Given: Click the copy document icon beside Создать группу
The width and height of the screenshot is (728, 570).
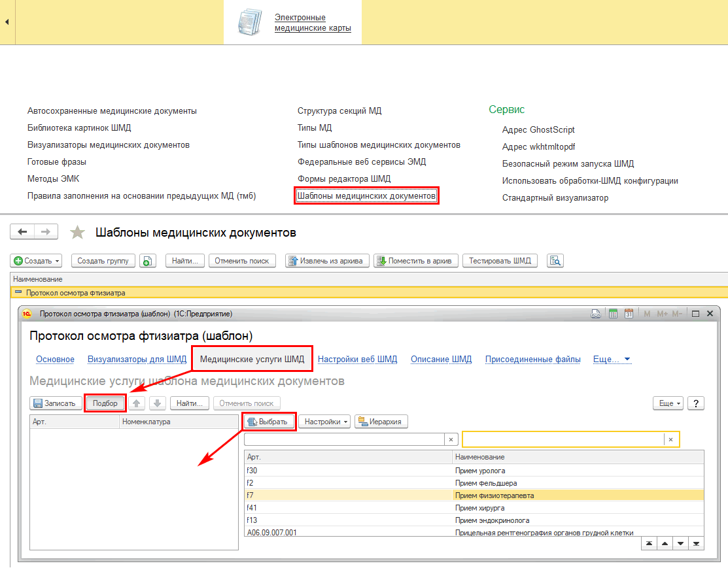Looking at the screenshot, I should (148, 261).
